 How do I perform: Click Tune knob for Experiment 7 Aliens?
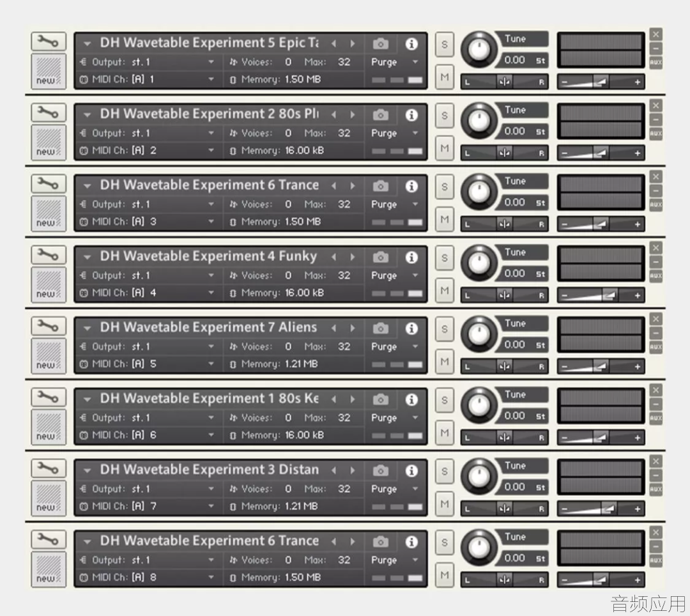(x=479, y=334)
